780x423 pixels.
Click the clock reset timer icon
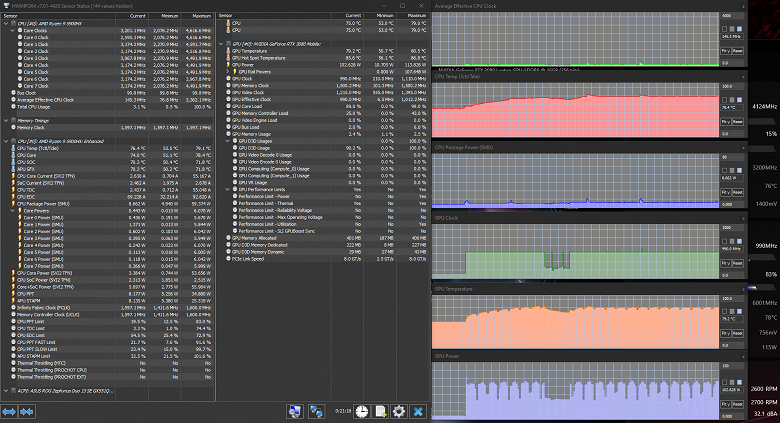[360, 411]
